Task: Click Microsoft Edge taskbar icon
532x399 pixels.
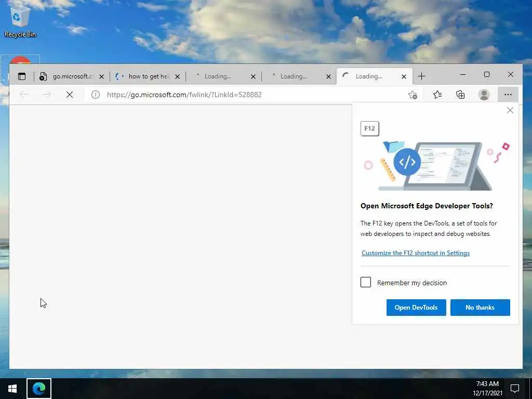Action: coord(39,389)
